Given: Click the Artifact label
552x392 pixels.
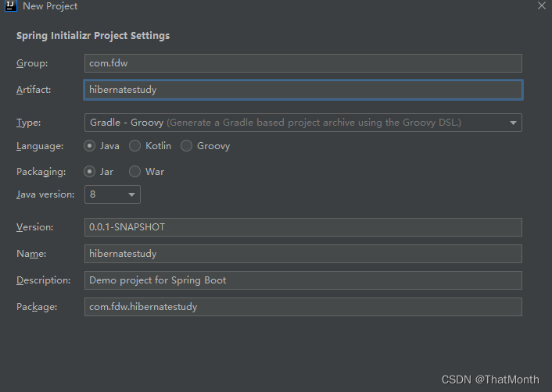Looking at the screenshot, I should pyautogui.click(x=34, y=90).
